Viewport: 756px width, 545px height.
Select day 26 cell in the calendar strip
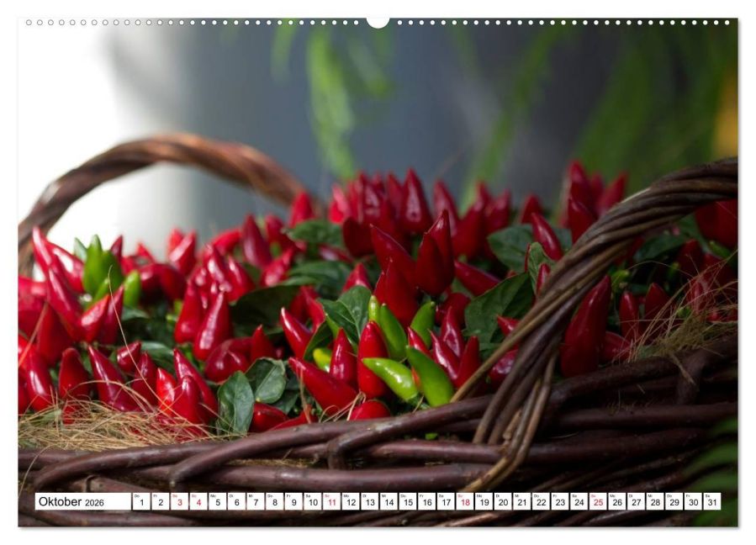tap(617, 501)
